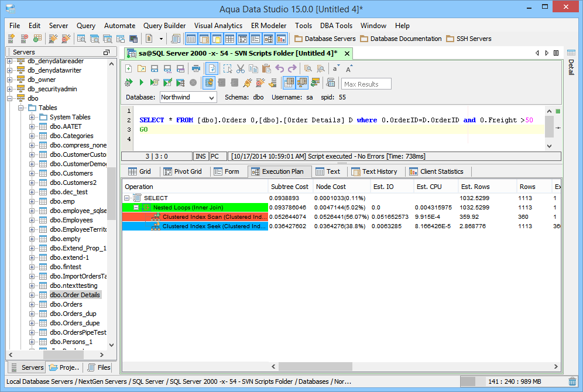This screenshot has width=583, height=392.
Task: Click the Paste clipboard icon
Action: coord(266,68)
